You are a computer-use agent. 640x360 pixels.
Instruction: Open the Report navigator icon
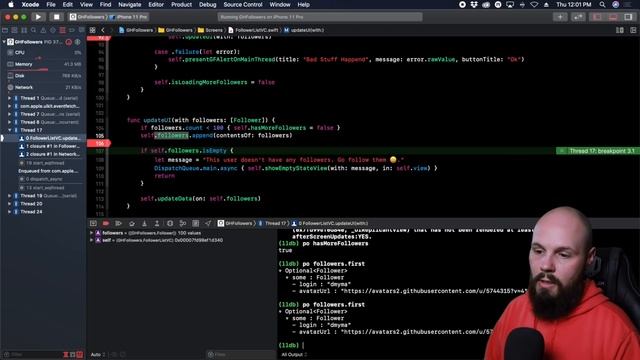click(x=81, y=30)
